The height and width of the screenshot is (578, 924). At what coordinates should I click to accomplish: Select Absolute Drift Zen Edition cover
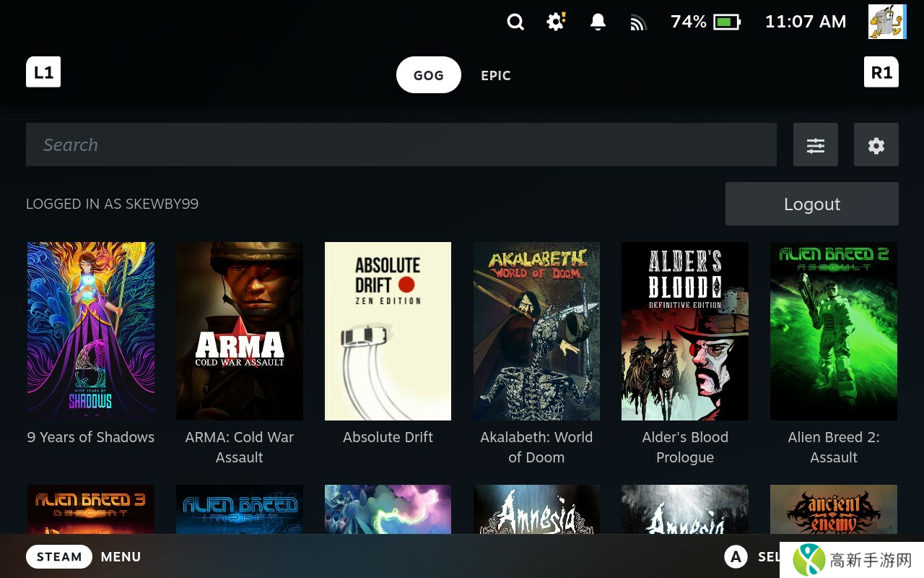(388, 331)
